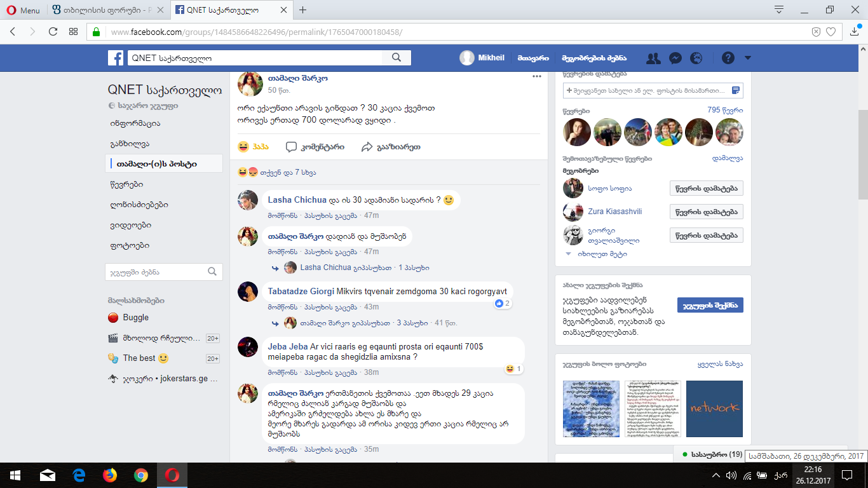Open წევრები in the group sidebar

[x=126, y=184]
